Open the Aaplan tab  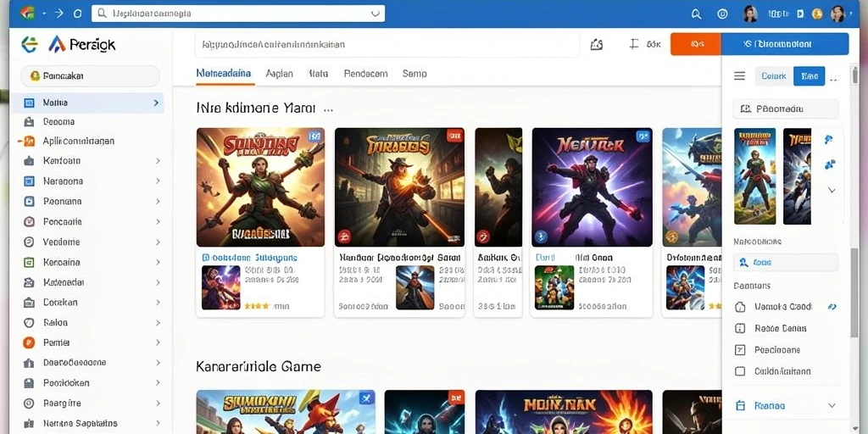[x=279, y=73]
